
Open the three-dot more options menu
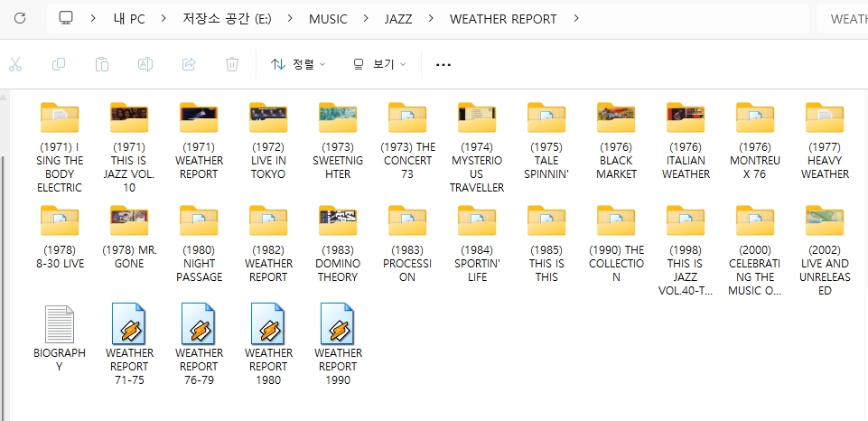443,65
